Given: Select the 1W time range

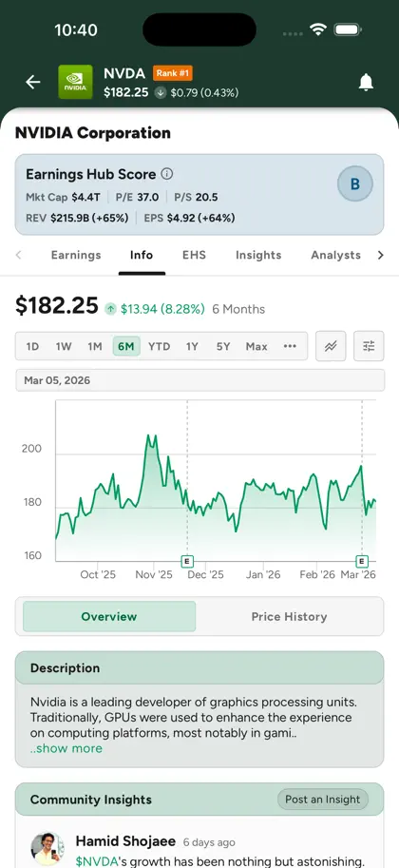Looking at the screenshot, I should 64,347.
